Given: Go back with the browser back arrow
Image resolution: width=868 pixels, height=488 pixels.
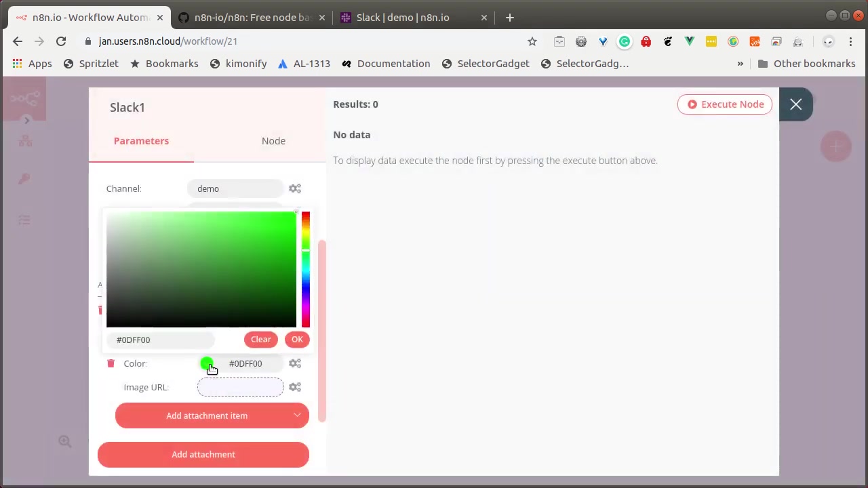Looking at the screenshot, I should [x=18, y=41].
